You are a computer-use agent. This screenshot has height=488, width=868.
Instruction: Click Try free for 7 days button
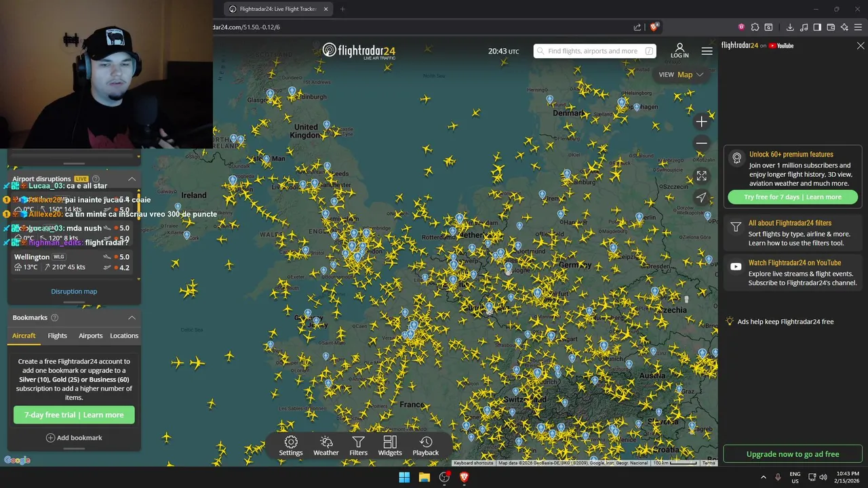pos(793,197)
